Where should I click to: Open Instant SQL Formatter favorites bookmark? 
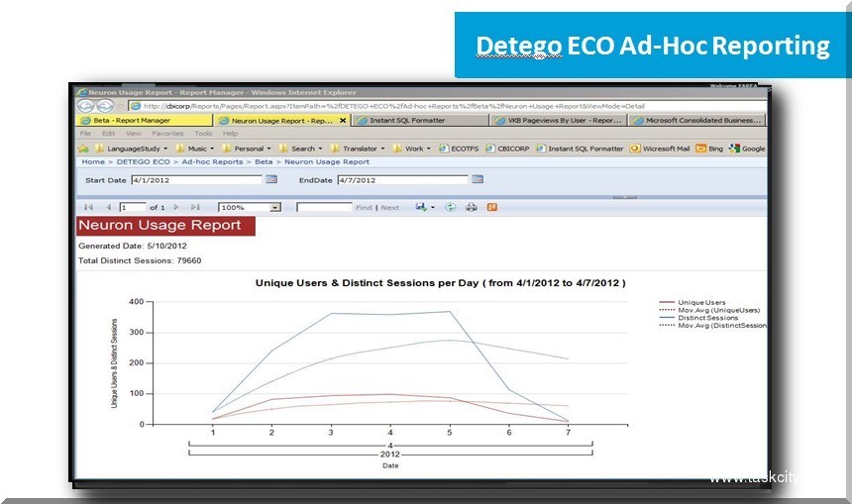coord(580,149)
